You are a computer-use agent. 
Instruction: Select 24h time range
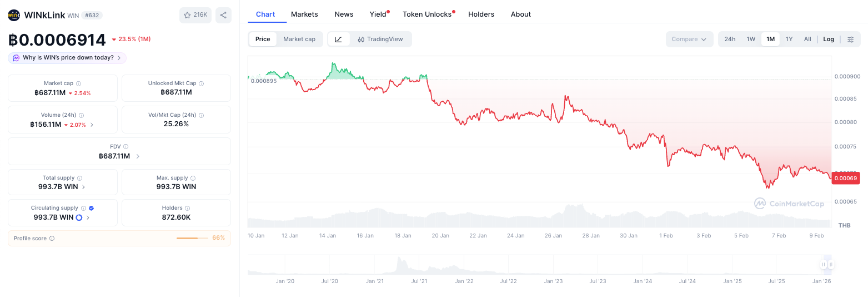[730, 39]
